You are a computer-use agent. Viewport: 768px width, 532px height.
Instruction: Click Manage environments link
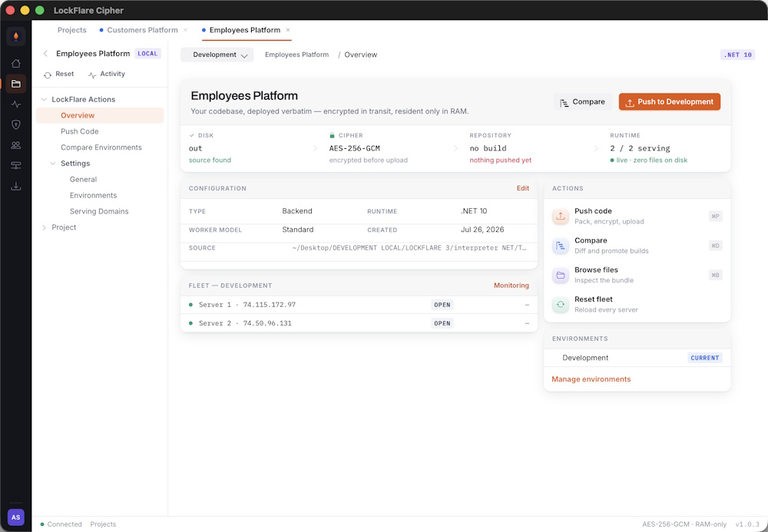pyautogui.click(x=591, y=379)
